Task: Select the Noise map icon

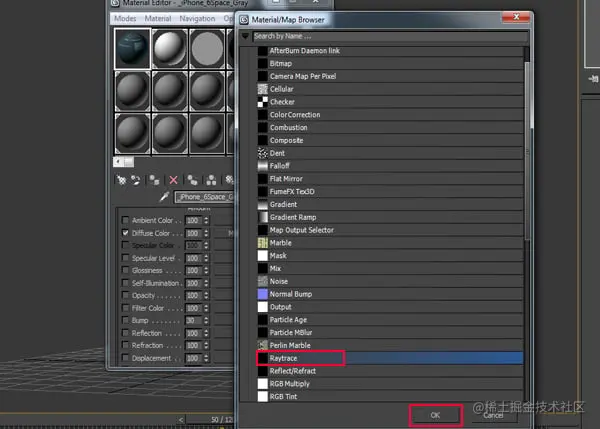Action: (x=262, y=281)
